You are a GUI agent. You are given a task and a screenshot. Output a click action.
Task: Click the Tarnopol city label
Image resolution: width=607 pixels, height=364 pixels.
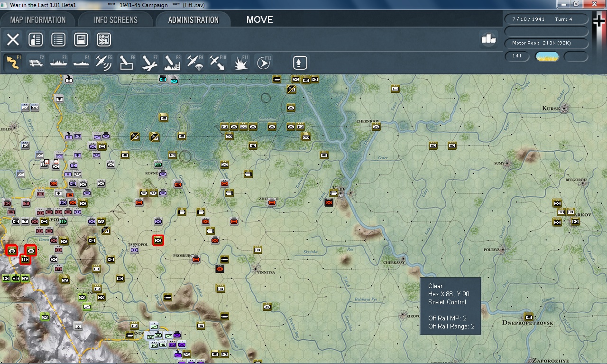coord(138,245)
